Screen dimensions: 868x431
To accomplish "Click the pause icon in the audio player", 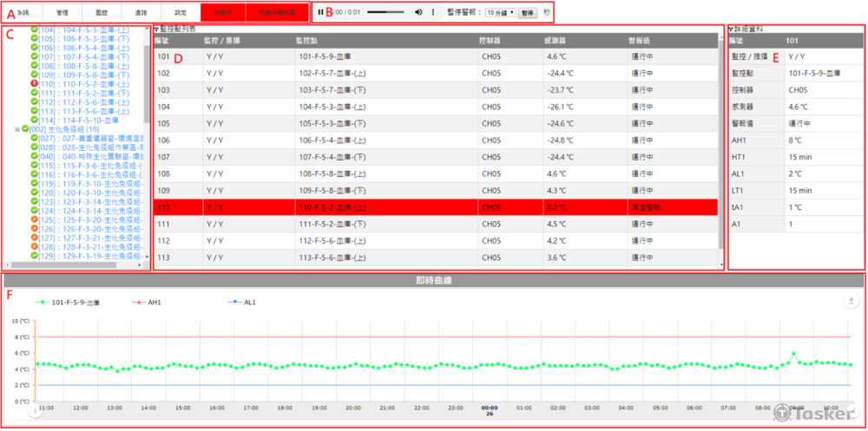I will tap(320, 13).
